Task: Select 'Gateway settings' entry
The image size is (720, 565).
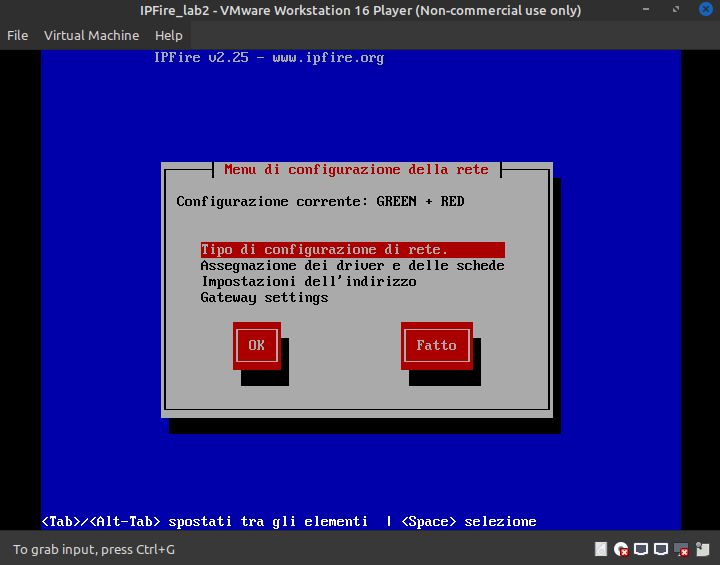Action: [x=264, y=298]
